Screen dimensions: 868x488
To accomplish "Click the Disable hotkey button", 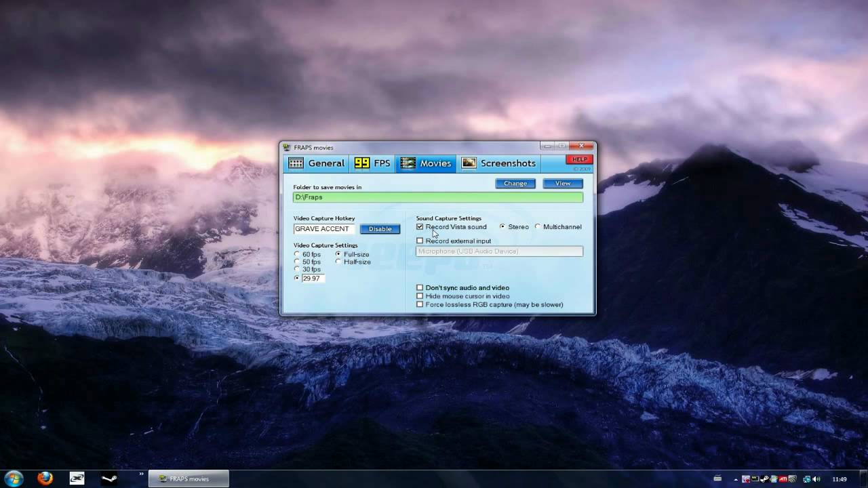I will pos(380,229).
